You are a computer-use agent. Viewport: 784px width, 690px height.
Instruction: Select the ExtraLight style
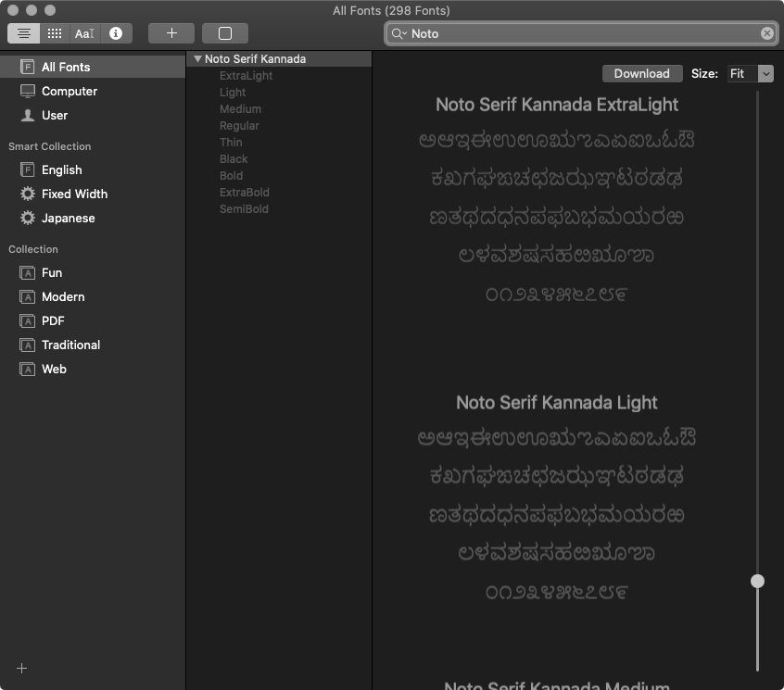246,75
